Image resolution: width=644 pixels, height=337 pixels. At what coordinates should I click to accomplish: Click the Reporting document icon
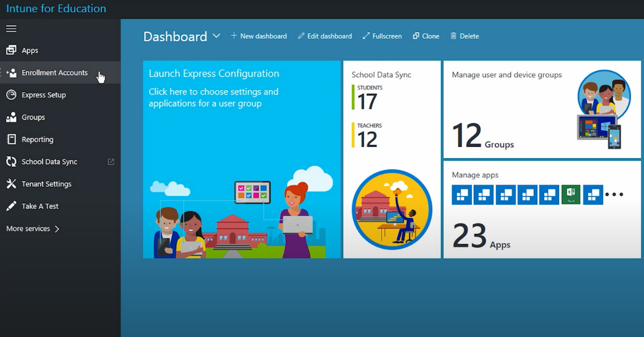11,140
